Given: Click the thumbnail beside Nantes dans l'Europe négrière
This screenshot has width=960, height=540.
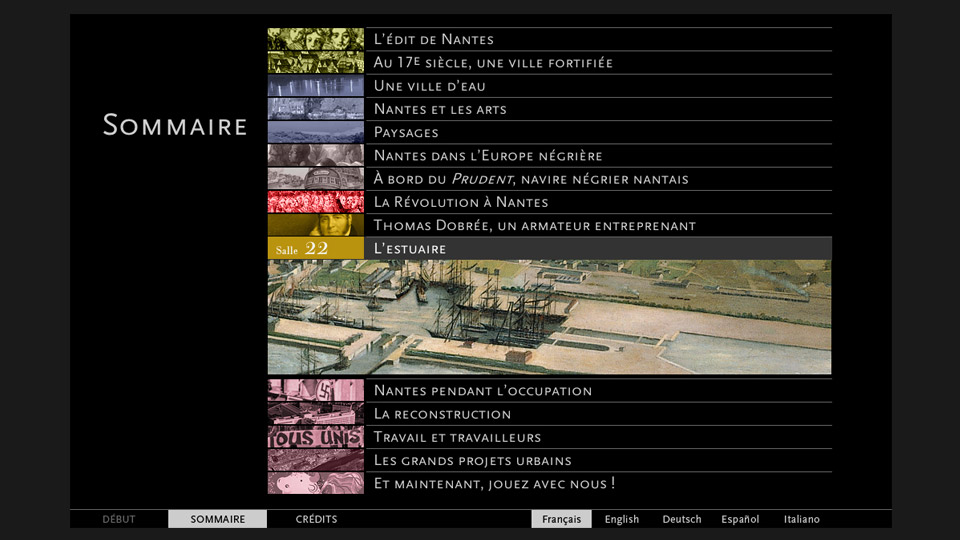Looking at the screenshot, I should pyautogui.click(x=316, y=156).
